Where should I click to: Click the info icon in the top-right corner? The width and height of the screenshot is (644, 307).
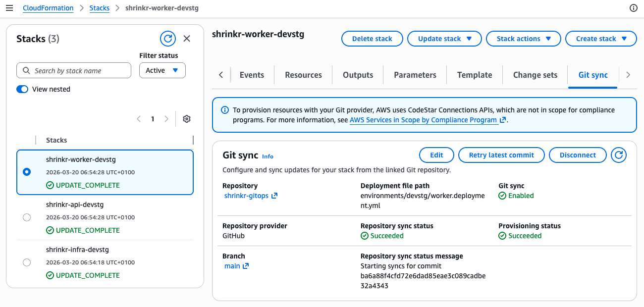[x=633, y=8]
